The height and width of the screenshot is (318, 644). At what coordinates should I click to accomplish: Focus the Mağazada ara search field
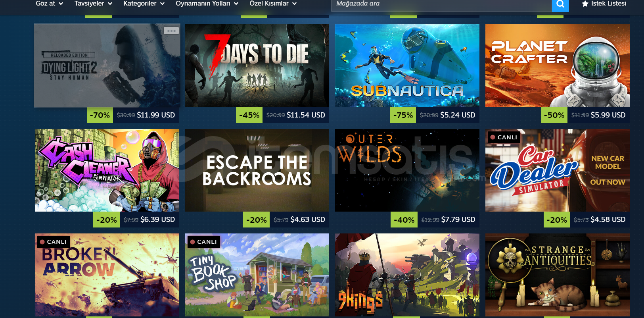(441, 4)
